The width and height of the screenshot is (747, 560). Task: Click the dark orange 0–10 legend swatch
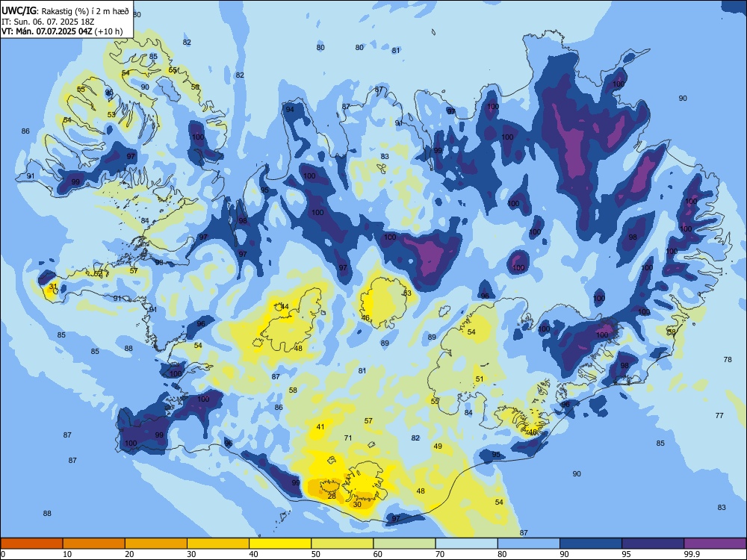[x=31, y=544]
